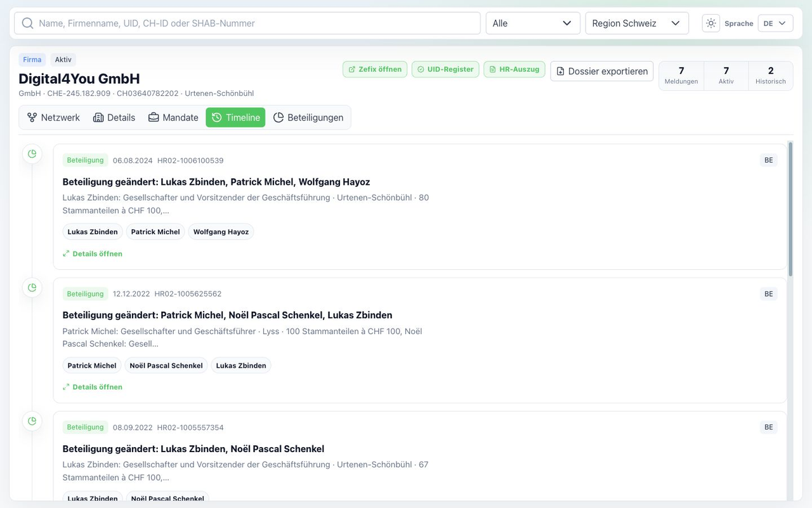Click Patrick Michel chip in 06.08.2024 entry
The image size is (812, 508).
[x=155, y=232]
